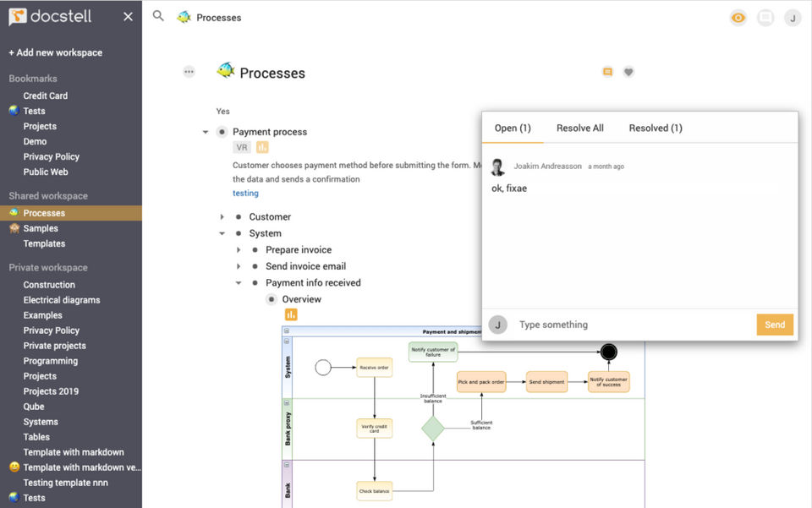Click the orange comment icon near title
The height and width of the screenshot is (508, 812).
(x=607, y=72)
